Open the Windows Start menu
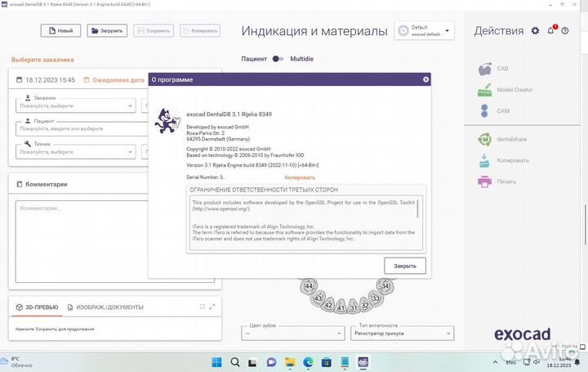 216,361
